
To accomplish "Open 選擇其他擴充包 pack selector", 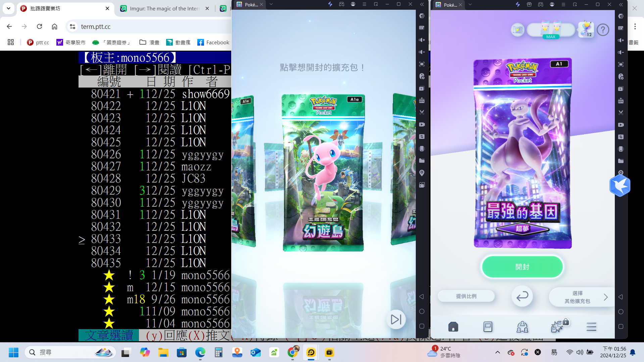I will (x=582, y=297).
